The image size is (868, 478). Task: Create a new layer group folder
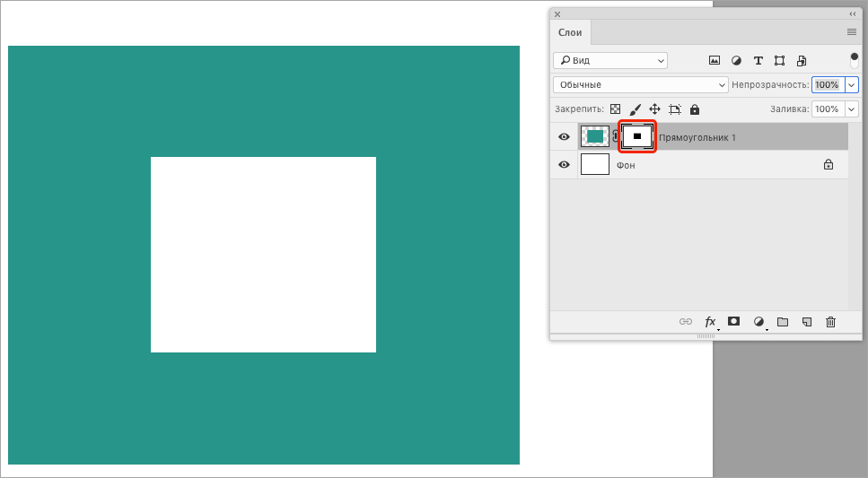pos(782,321)
